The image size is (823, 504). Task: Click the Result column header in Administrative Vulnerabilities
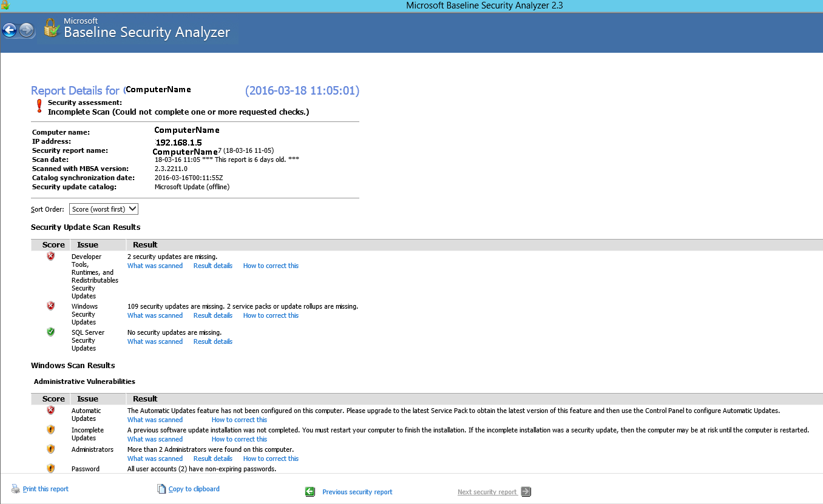tap(145, 399)
